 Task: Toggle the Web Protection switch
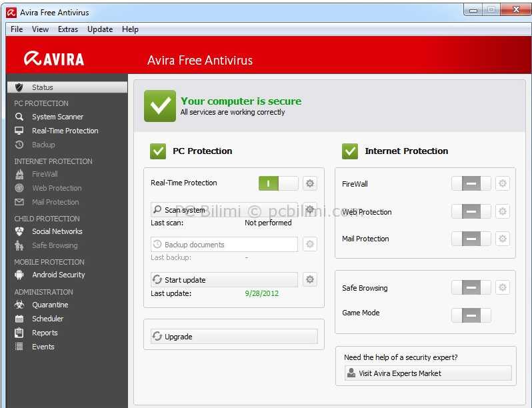(x=471, y=211)
